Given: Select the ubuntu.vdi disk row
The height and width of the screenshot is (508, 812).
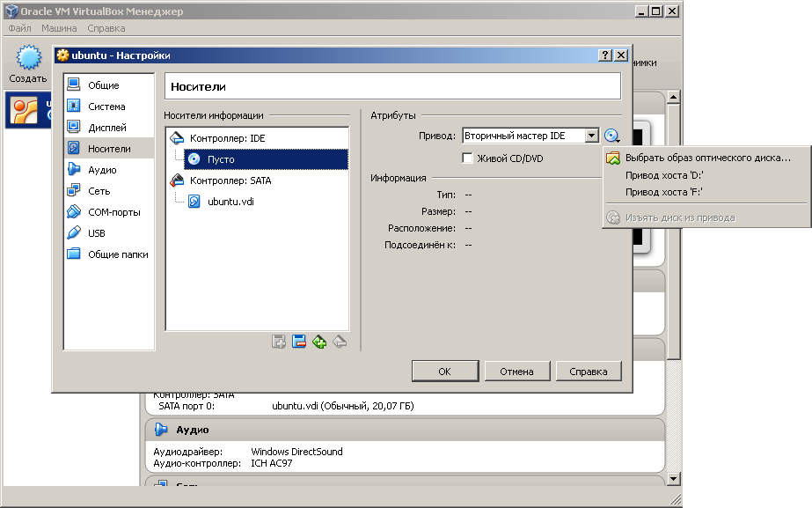Looking at the screenshot, I should [x=267, y=202].
